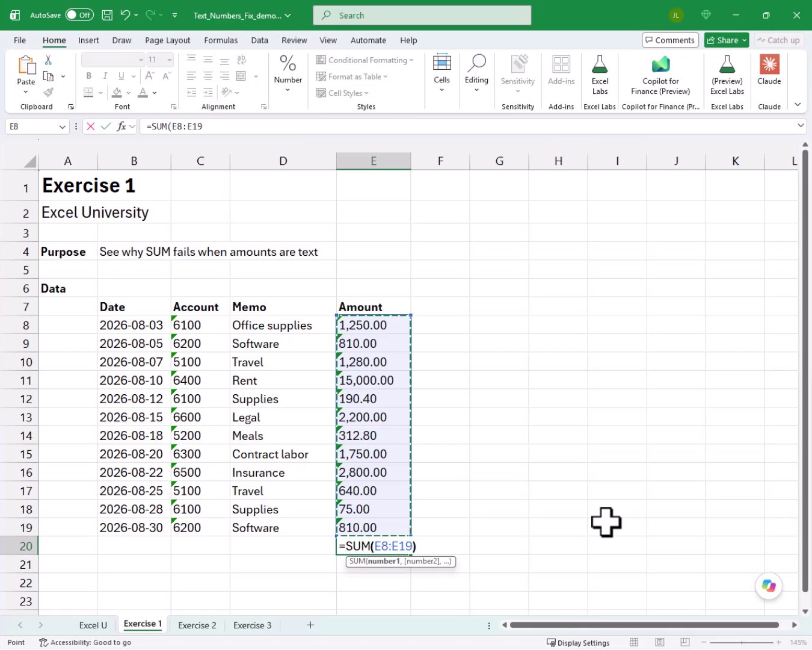The width and height of the screenshot is (812, 650).
Task: Switch to Normal view in status bar
Action: [634, 642]
